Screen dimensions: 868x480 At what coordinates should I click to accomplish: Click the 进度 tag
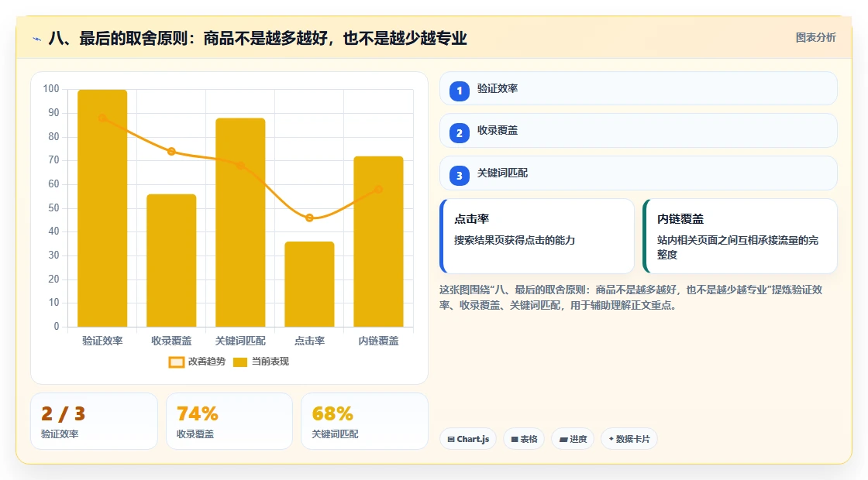pyautogui.click(x=573, y=439)
